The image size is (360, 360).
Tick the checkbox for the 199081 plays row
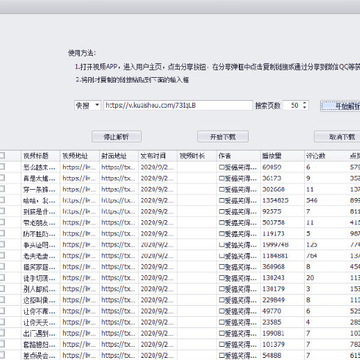click(2, 333)
